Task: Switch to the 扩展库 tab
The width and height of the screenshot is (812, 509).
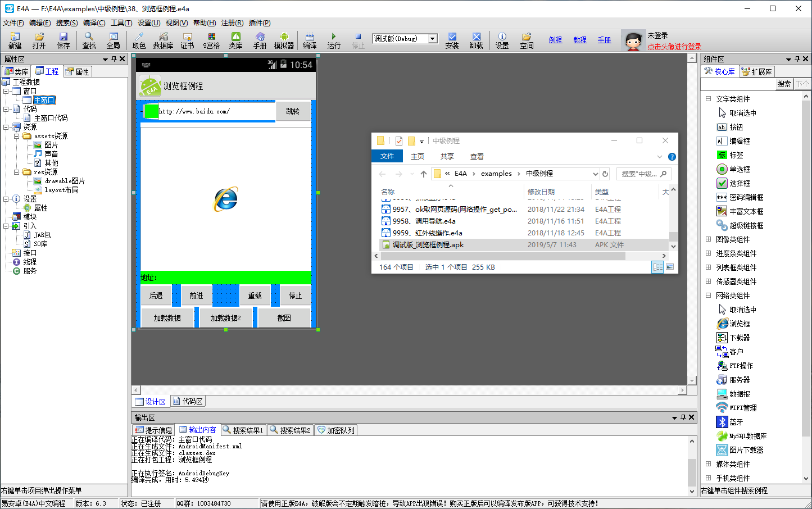Action: click(x=757, y=71)
